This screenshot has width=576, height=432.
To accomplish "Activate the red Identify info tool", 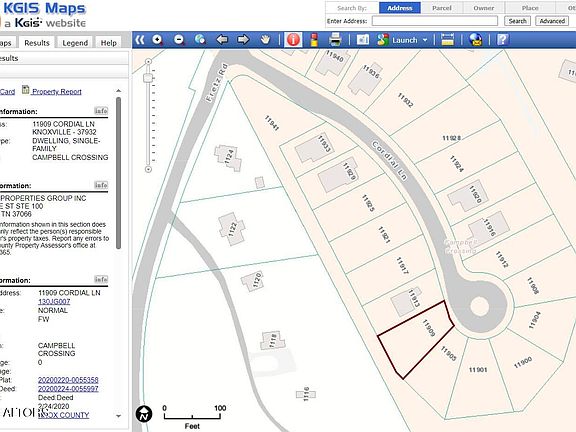I will 293,40.
